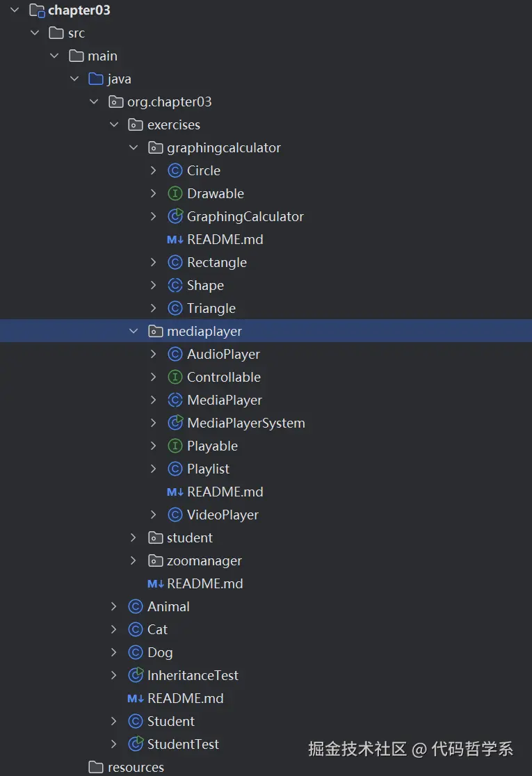Expand the student package

[x=133, y=537]
